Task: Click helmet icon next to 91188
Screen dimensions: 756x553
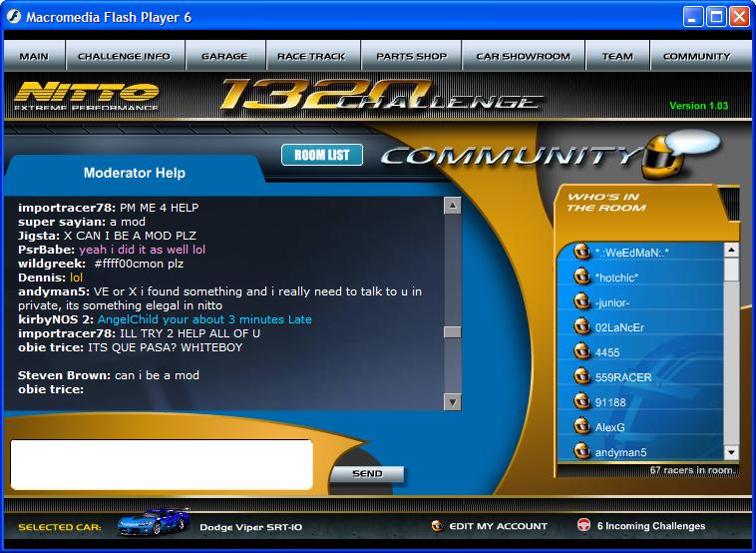Action: coord(581,400)
